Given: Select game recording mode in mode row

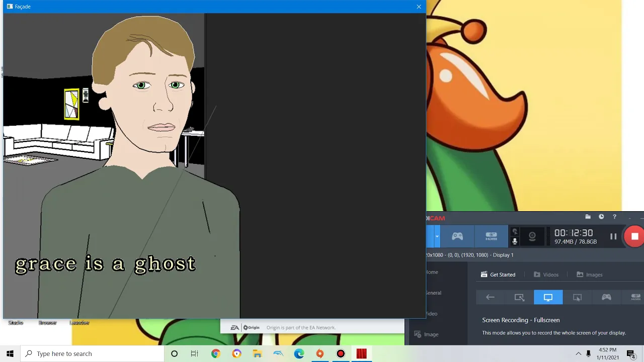Looking at the screenshot, I should click(606, 298).
